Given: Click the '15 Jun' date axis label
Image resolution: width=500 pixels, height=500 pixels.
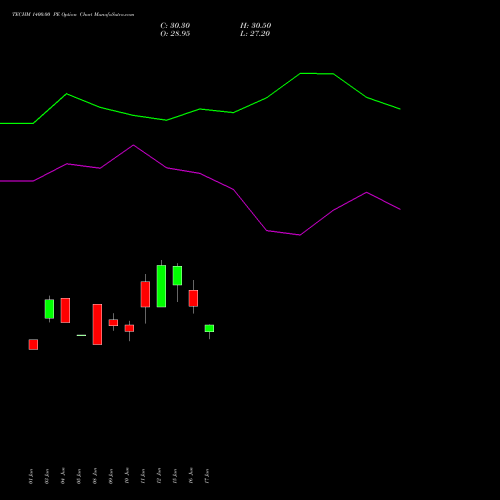Looking at the screenshot, I should coord(175,476).
